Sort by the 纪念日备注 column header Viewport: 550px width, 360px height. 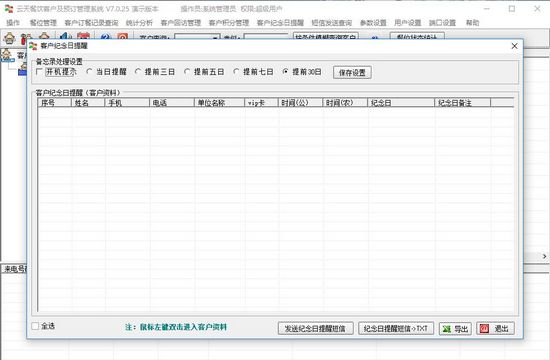tap(462, 103)
